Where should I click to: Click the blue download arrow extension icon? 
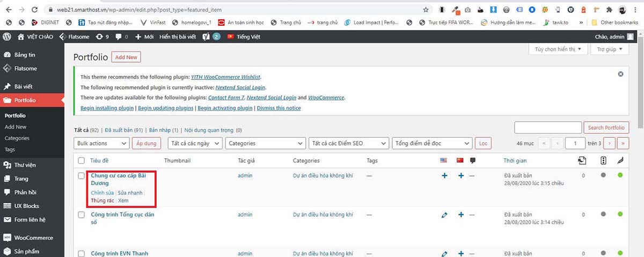point(494,10)
